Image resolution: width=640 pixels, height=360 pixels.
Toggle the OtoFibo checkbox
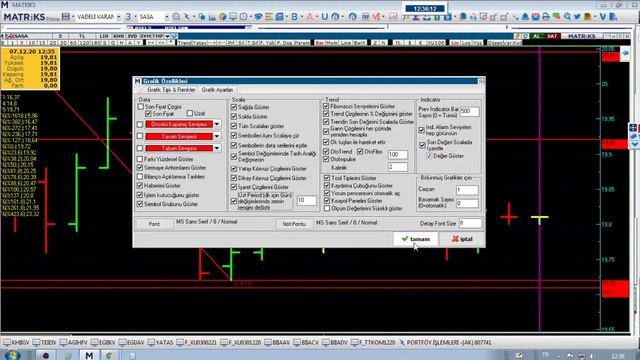pyautogui.click(x=360, y=151)
